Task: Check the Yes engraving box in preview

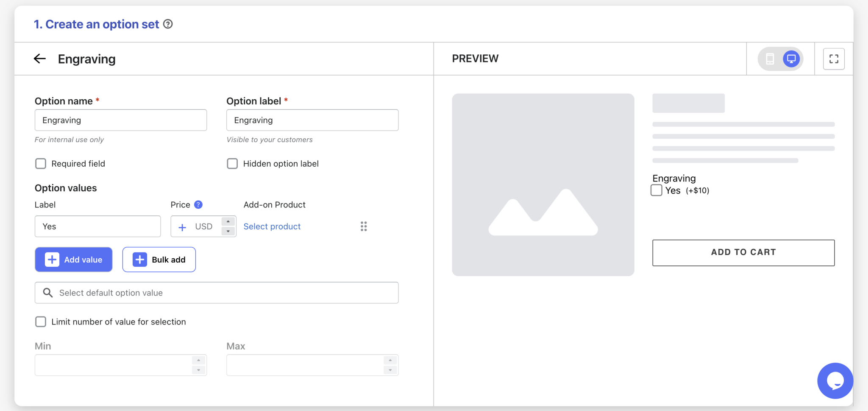Action: click(x=657, y=190)
